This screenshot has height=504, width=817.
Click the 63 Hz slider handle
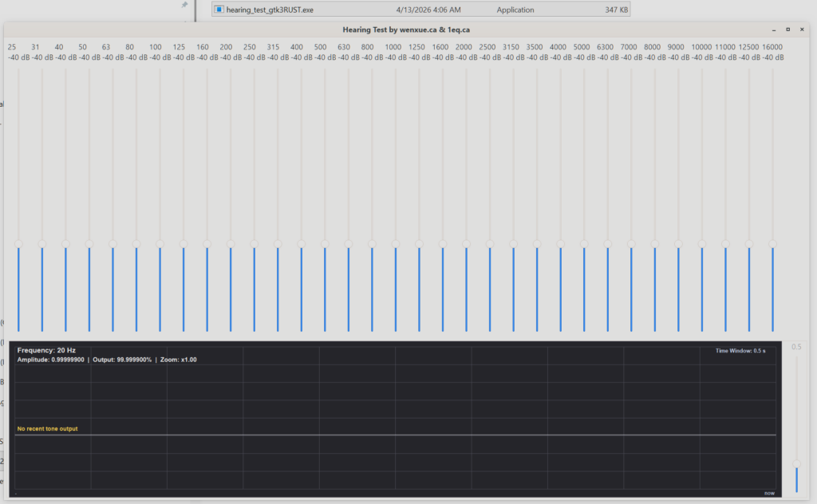[x=112, y=243]
